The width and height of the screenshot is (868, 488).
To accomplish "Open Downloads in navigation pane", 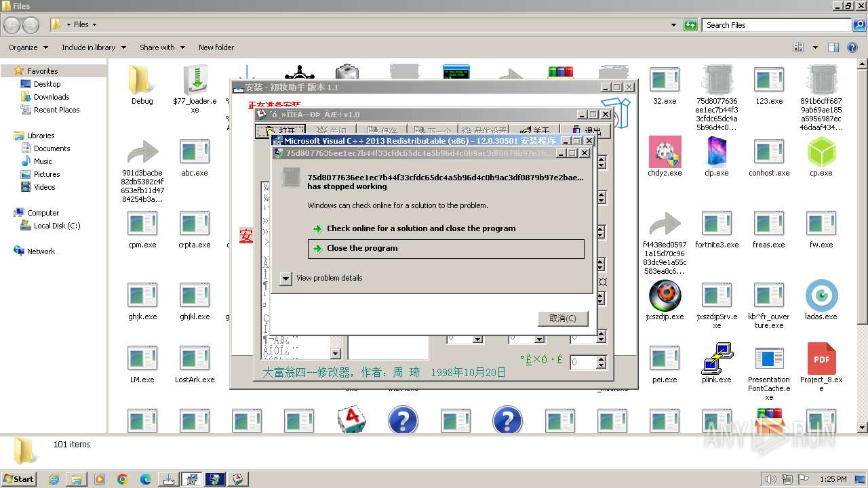I will point(52,97).
